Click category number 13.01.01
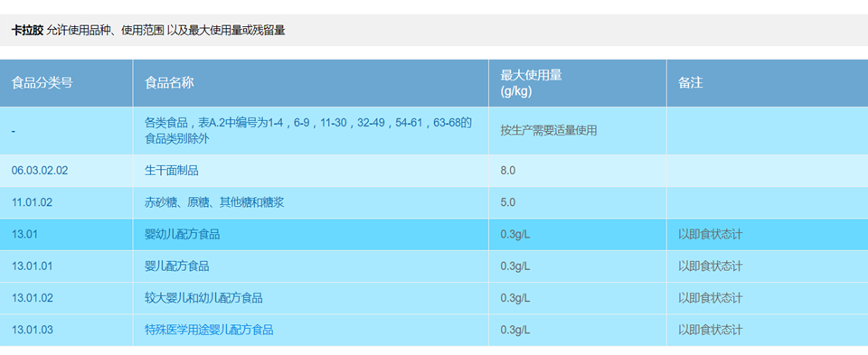 (x=33, y=266)
